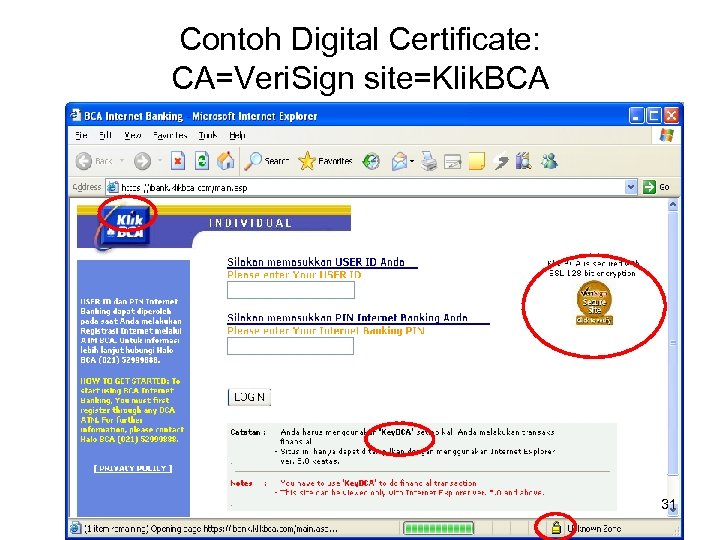
Task: Click the LOGIN button
Action: tap(249, 397)
